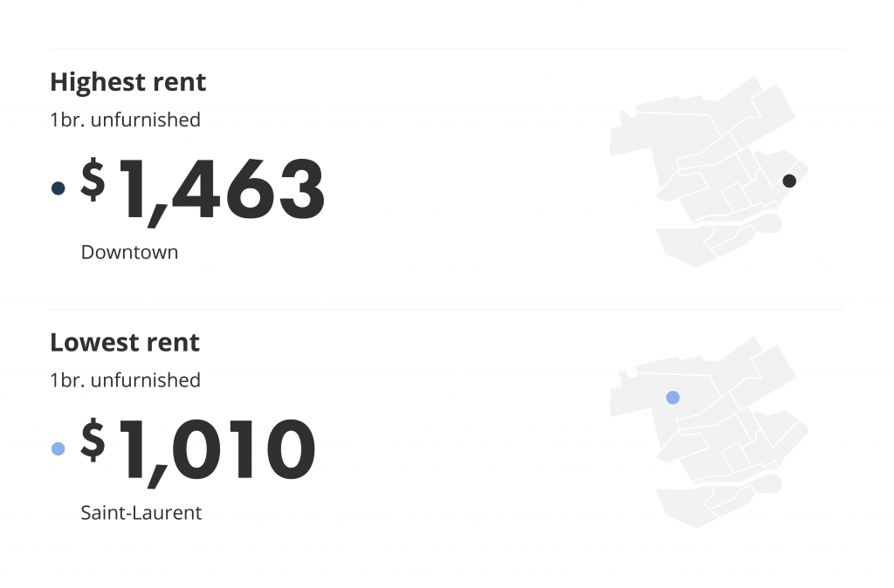Click the bottom island region on lower map
Viewport: 894px width, 588px height.
pyautogui.click(x=684, y=507)
